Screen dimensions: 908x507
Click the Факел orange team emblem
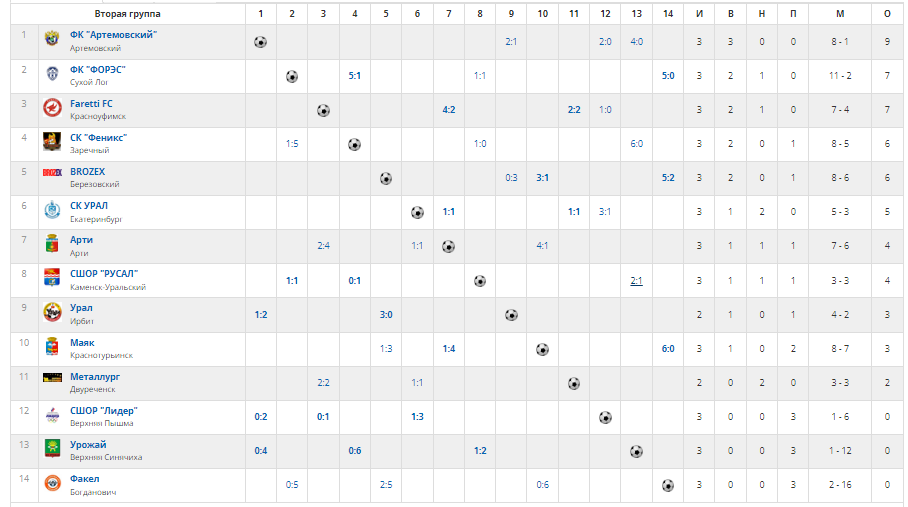52,483
